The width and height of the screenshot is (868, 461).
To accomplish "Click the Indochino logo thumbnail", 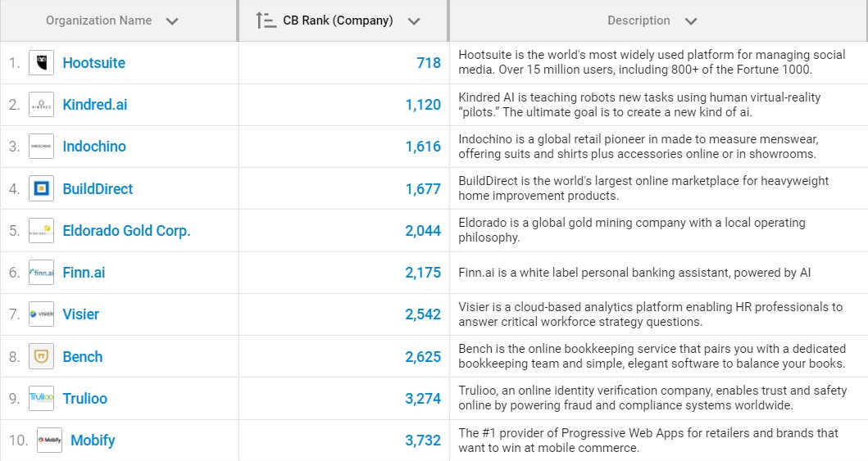I will [x=42, y=147].
